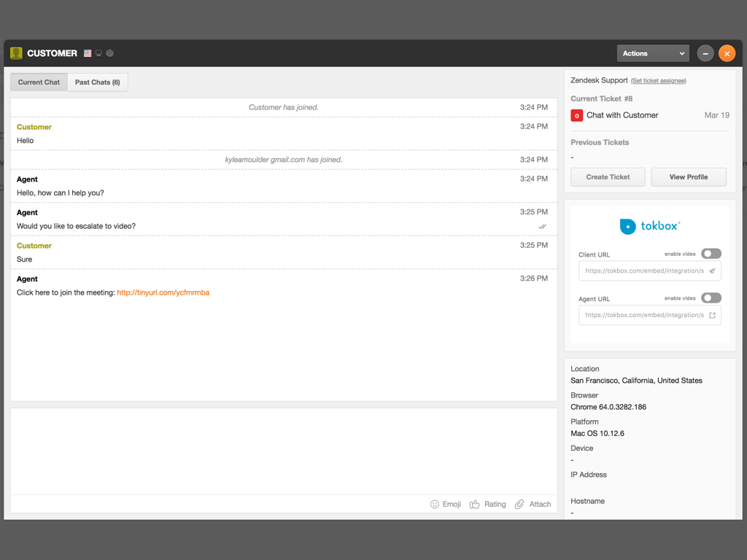This screenshot has width=747, height=560.
Task: Click the desktop device icon in header
Action: (x=98, y=53)
